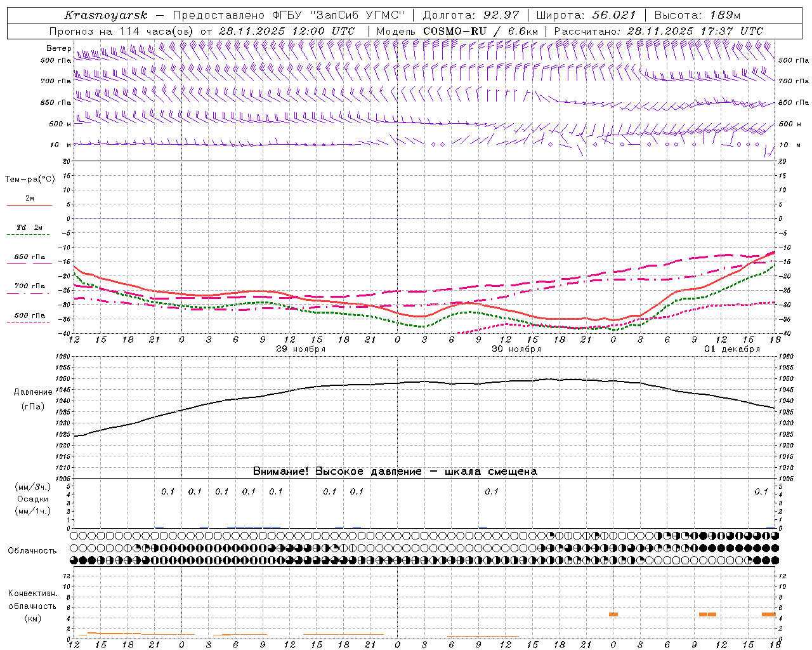
Task: Click the '(км)' unit label for convective clouds
Action: (33, 618)
